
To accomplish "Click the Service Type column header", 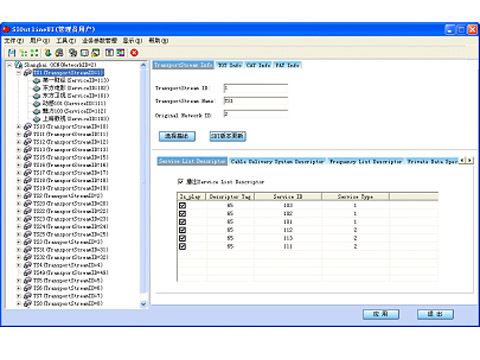I will [x=355, y=197].
